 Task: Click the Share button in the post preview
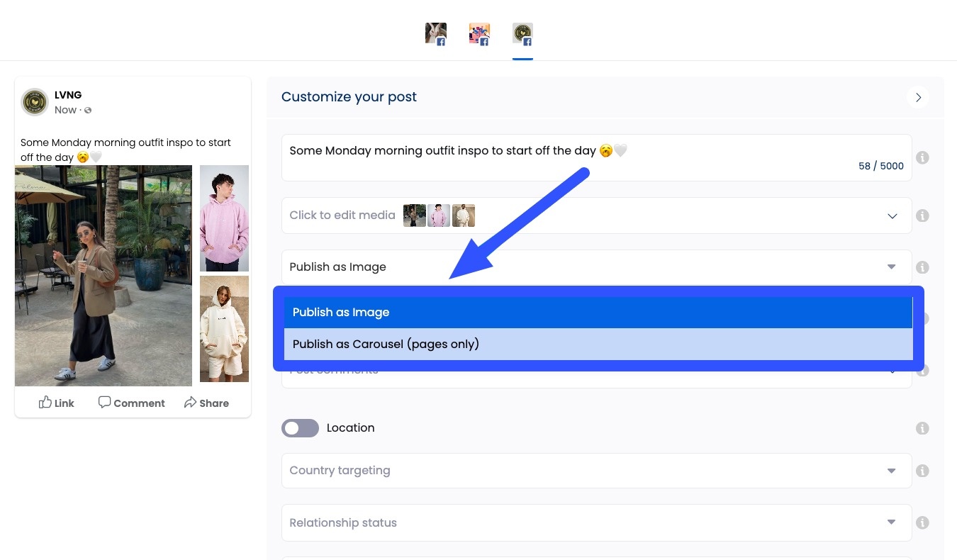pos(206,402)
